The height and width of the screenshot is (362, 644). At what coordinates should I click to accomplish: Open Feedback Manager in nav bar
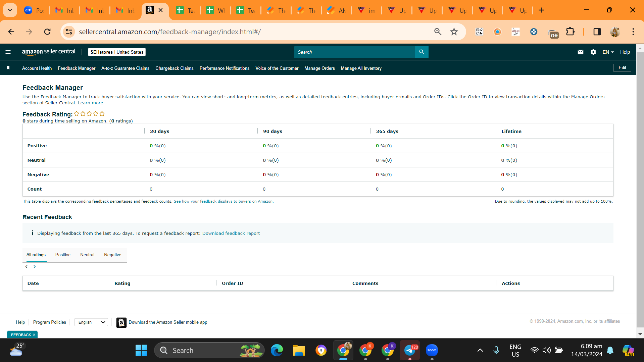[x=77, y=68]
